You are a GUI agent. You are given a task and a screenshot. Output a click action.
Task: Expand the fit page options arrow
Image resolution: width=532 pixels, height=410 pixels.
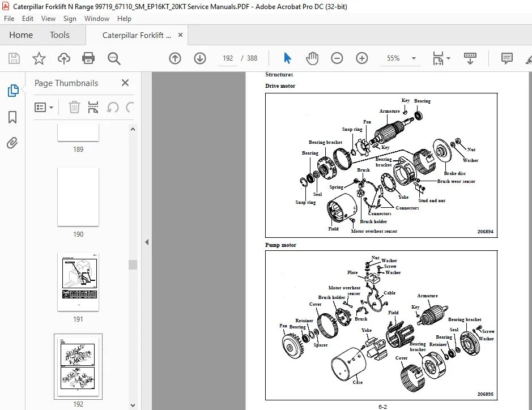click(448, 58)
